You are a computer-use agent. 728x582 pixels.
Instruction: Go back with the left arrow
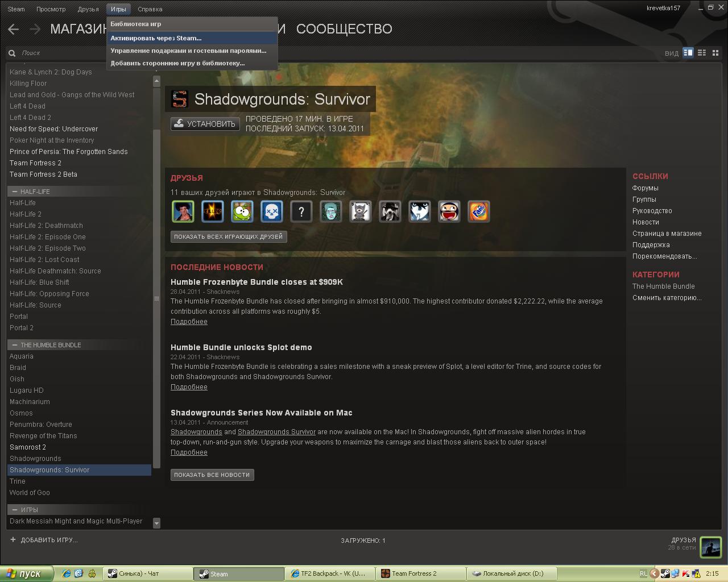[14, 29]
